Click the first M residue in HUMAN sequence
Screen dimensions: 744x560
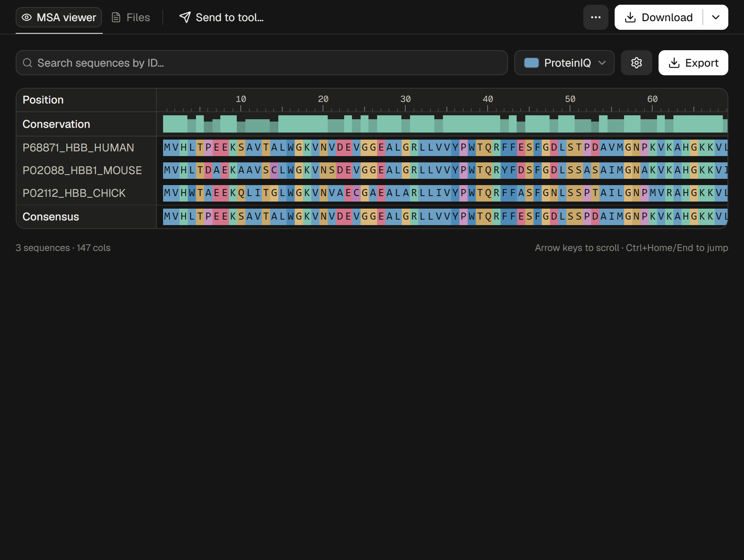(x=167, y=147)
